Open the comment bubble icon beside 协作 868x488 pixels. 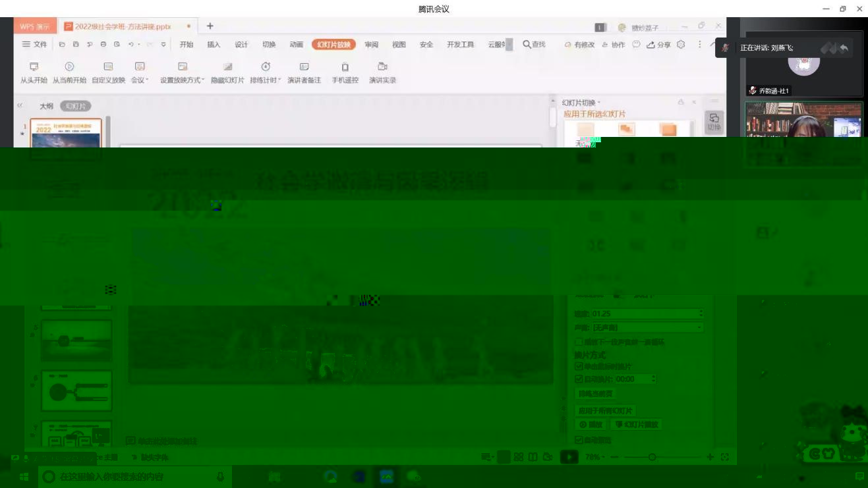636,44
